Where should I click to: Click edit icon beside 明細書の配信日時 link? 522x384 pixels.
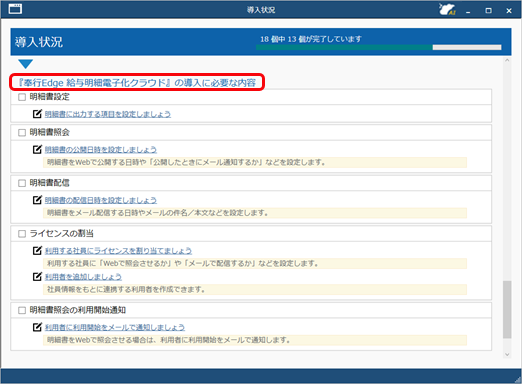pyautogui.click(x=37, y=200)
